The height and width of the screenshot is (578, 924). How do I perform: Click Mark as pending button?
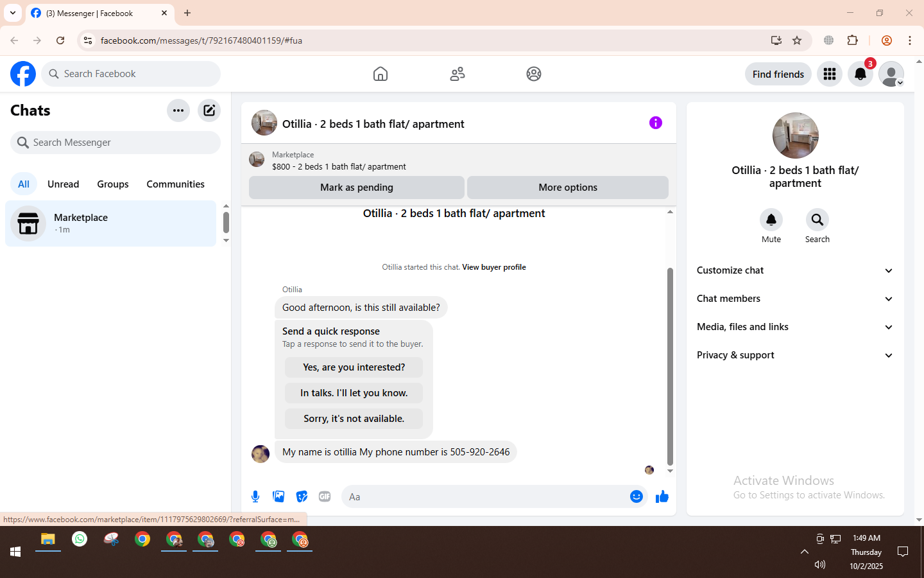357,188
